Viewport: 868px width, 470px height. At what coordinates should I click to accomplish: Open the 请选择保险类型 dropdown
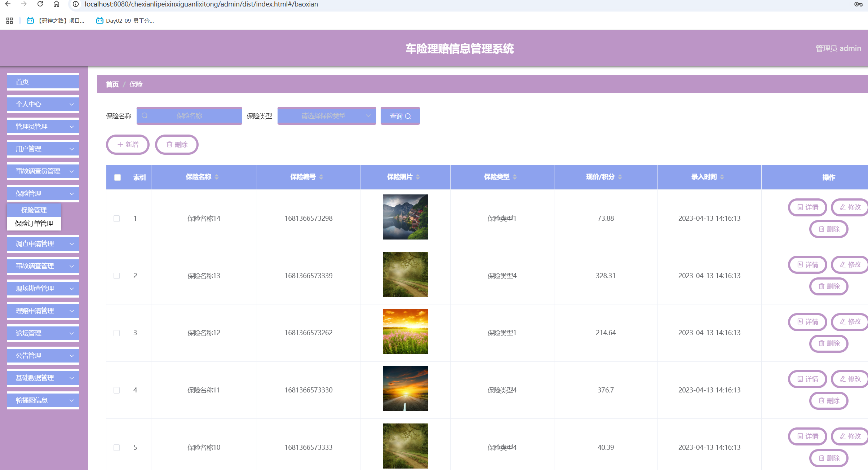[x=327, y=116]
